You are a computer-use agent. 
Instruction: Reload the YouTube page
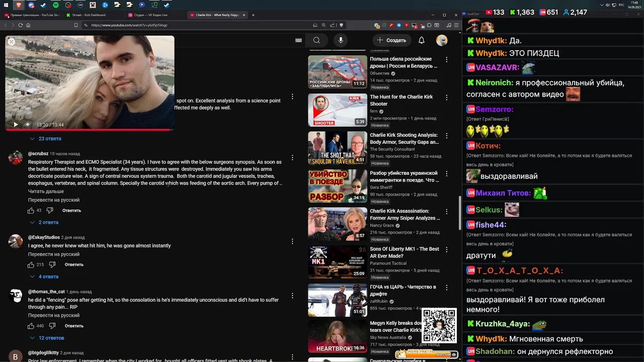point(20,25)
